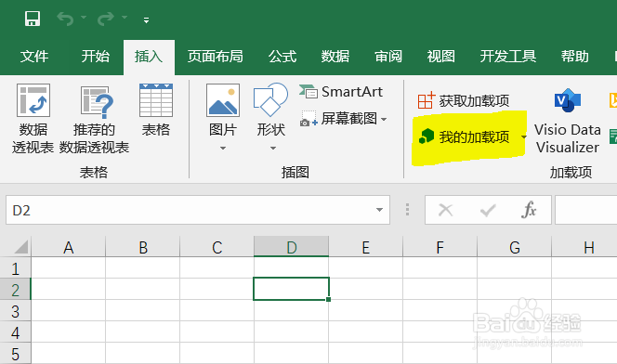Select column A header
The width and height of the screenshot is (617, 364).
click(x=68, y=247)
